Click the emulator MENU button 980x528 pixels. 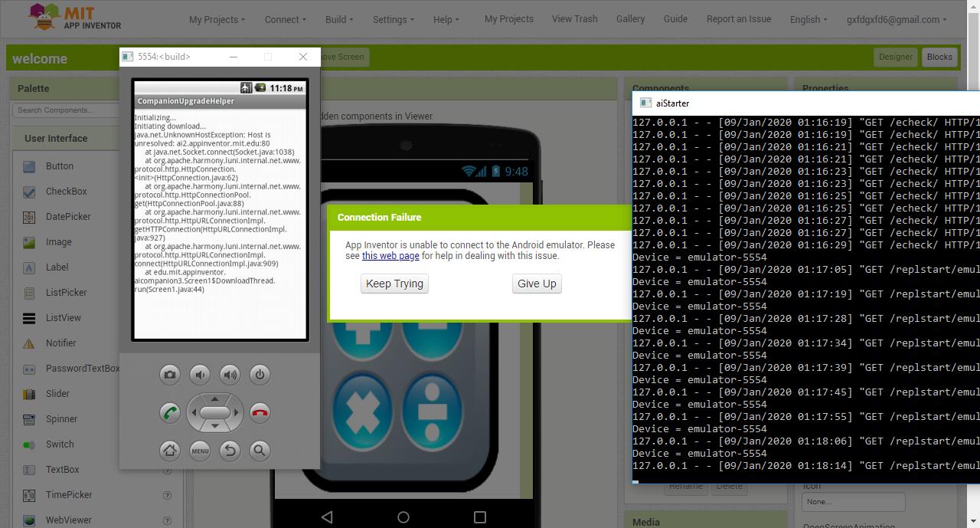coord(200,451)
